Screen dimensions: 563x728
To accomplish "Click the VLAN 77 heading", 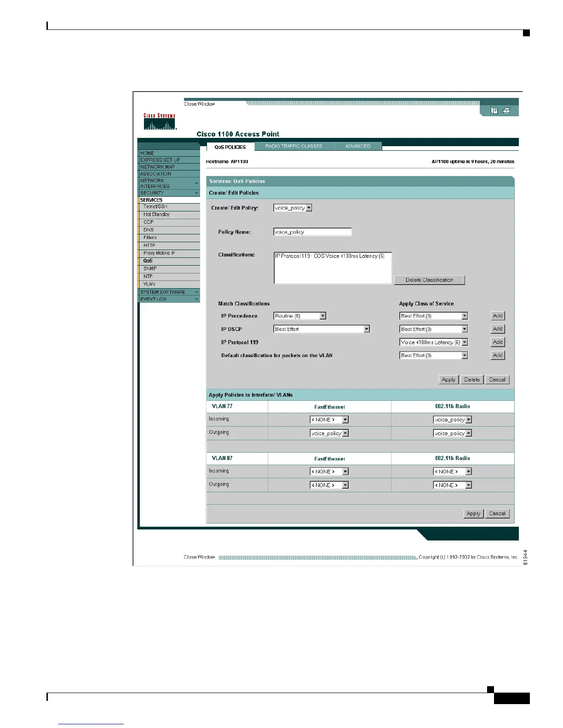I will tap(222, 406).
